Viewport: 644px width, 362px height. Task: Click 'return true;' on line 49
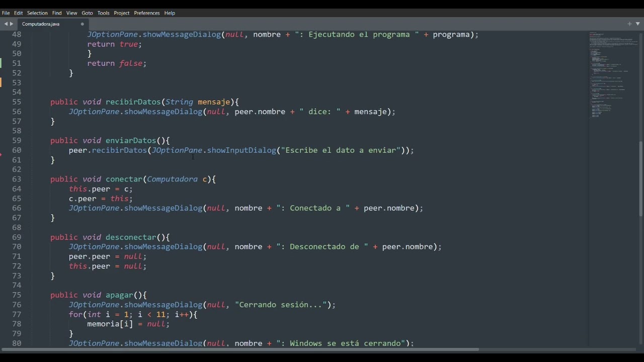click(115, 44)
